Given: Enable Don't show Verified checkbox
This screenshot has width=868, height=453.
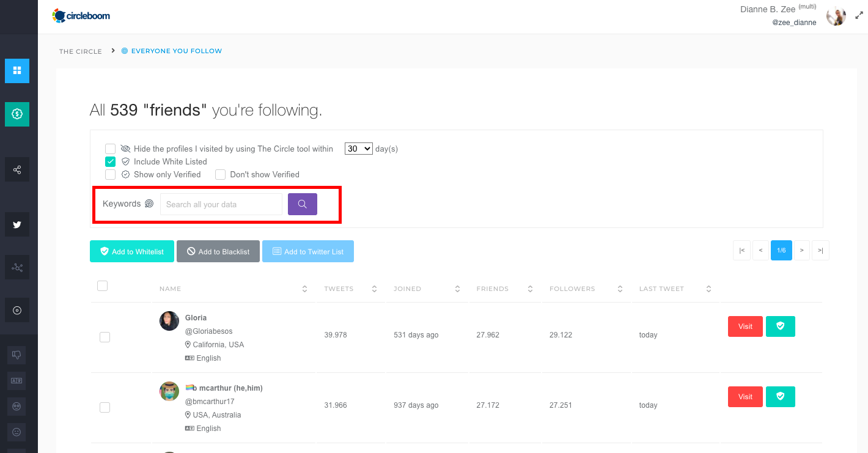Looking at the screenshot, I should tap(221, 174).
